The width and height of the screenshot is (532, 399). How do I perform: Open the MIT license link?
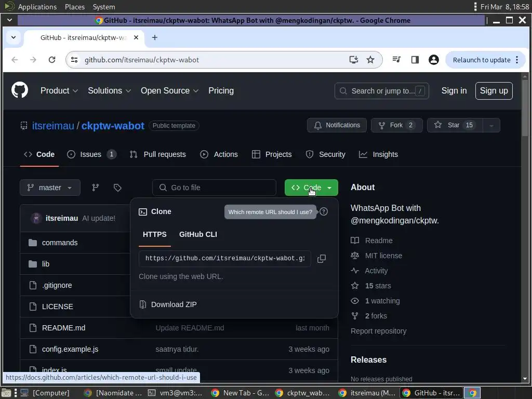point(376,256)
